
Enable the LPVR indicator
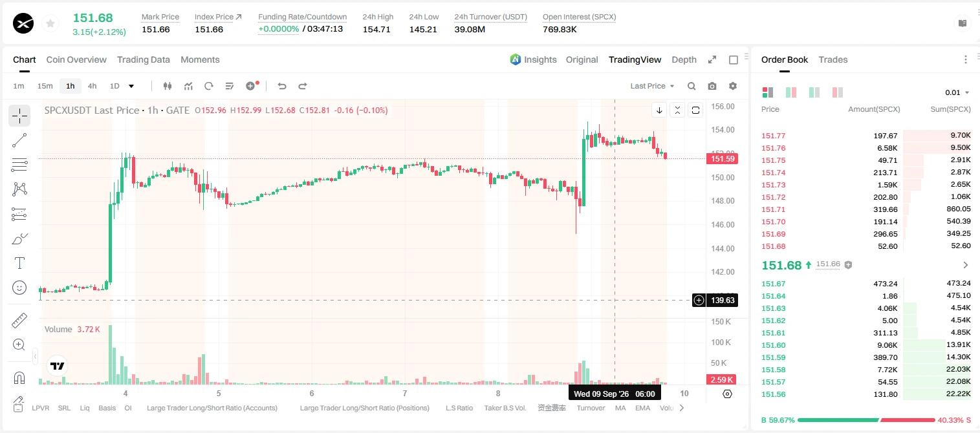click(41, 408)
